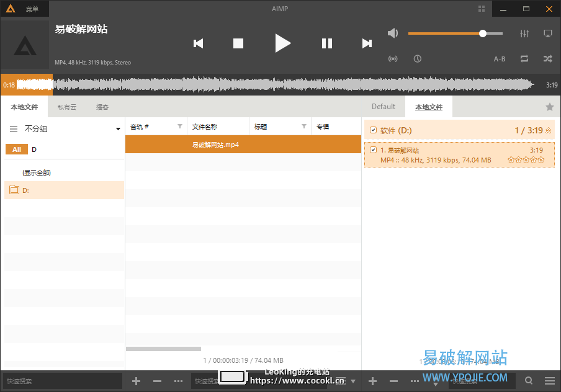Toggle shuffle mode
This screenshot has width=561, height=392.
[548, 59]
